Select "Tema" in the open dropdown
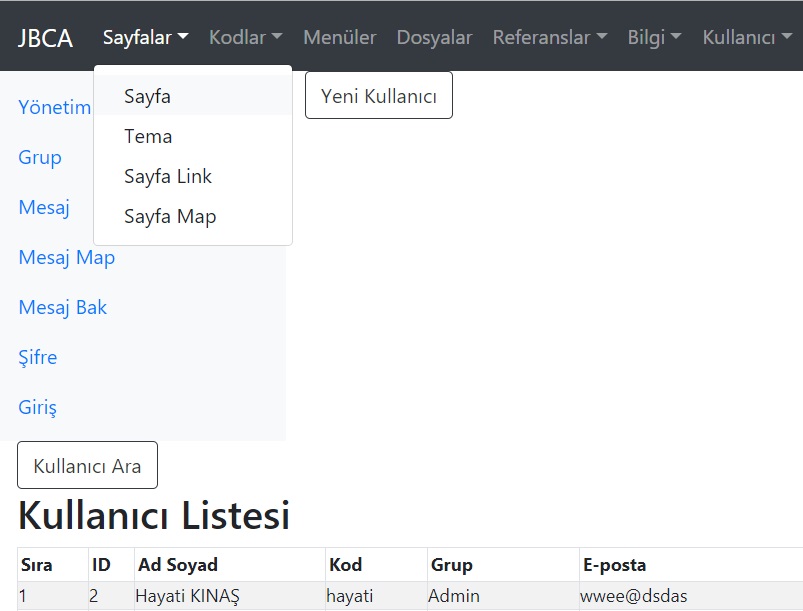 [148, 136]
